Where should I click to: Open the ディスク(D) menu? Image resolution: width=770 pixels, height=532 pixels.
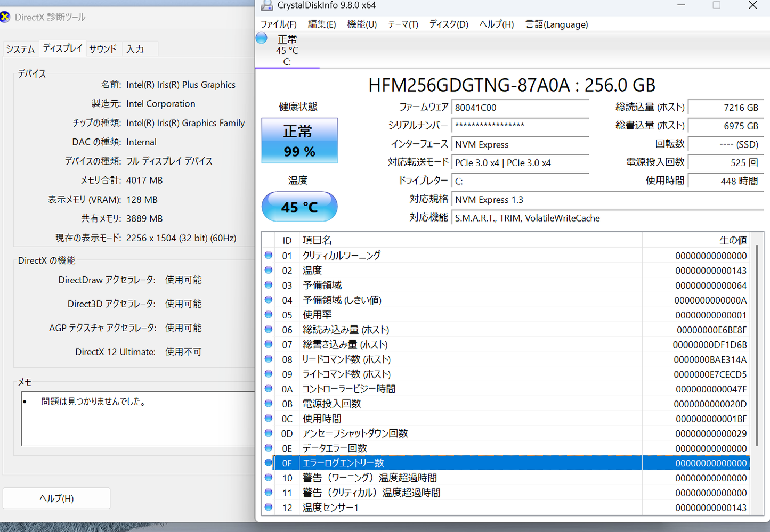coord(449,24)
